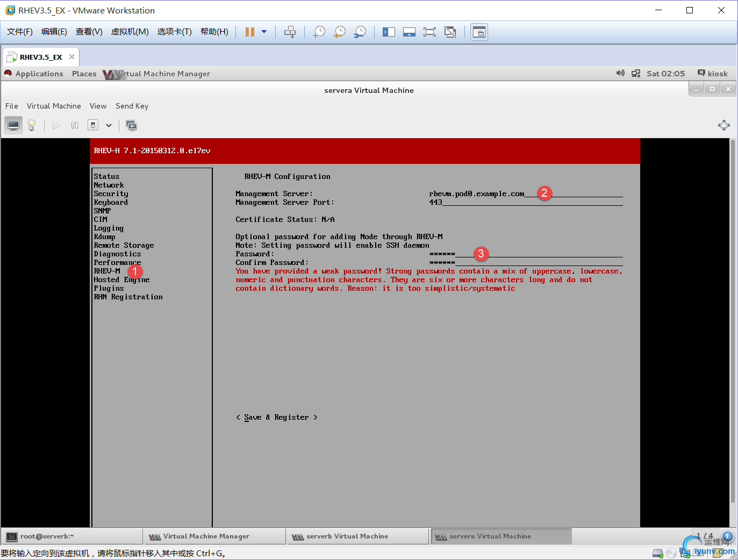Click the Manage VM snapshots icon
The height and width of the screenshot is (560, 738).
click(x=131, y=125)
